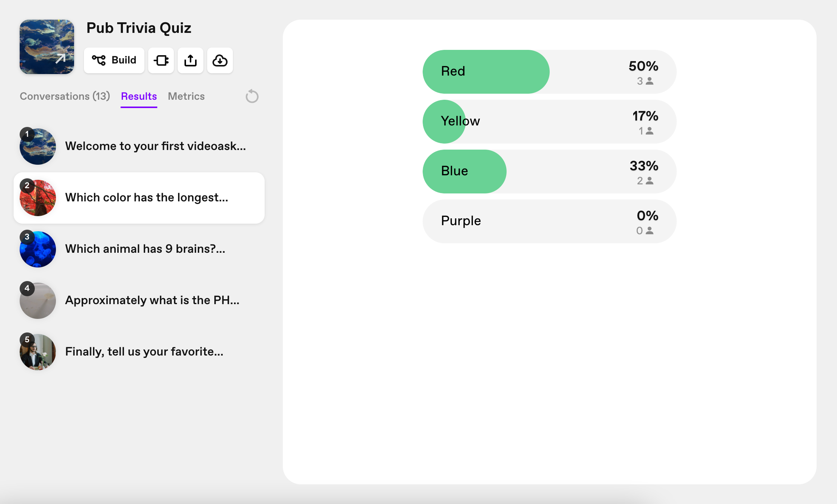The image size is (837, 504).
Task: Click the embed widget icon button
Action: (161, 60)
